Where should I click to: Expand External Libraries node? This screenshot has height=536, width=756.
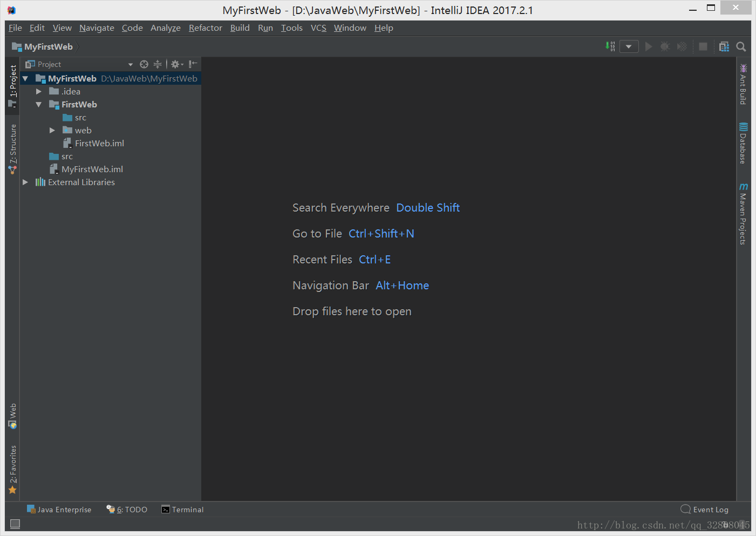pyautogui.click(x=25, y=182)
